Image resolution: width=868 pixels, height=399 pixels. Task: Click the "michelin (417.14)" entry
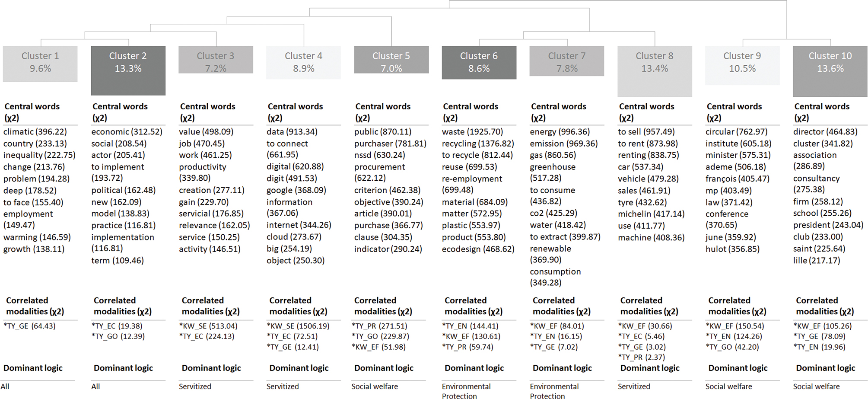[651, 214]
